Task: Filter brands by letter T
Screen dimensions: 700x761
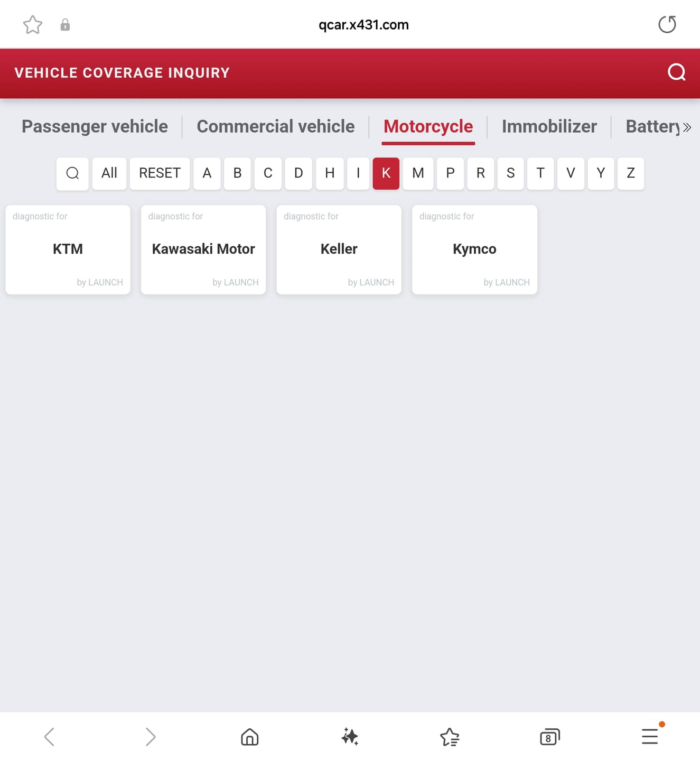Action: (x=540, y=173)
